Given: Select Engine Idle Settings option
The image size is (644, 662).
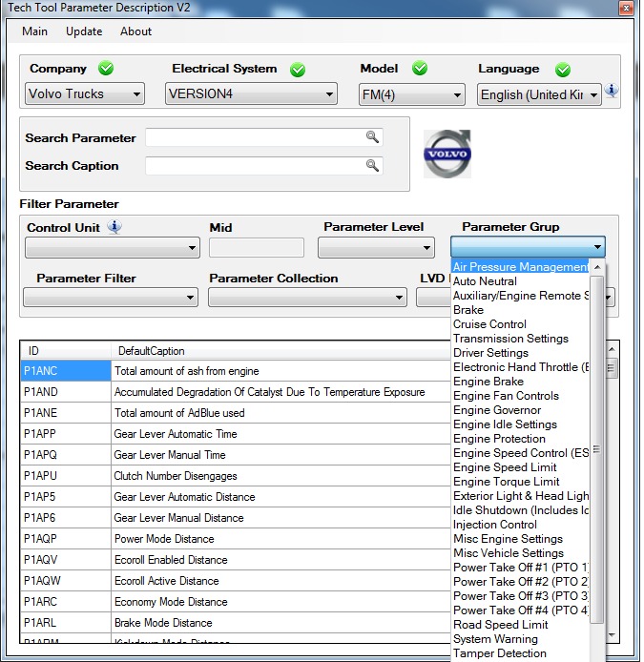Looking at the screenshot, I should 520,424.
